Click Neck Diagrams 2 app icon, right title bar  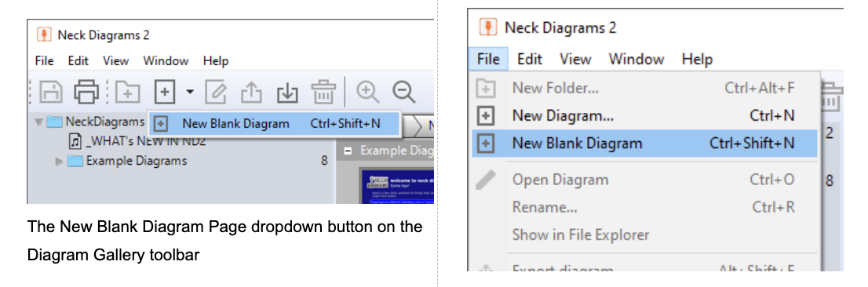(x=487, y=27)
